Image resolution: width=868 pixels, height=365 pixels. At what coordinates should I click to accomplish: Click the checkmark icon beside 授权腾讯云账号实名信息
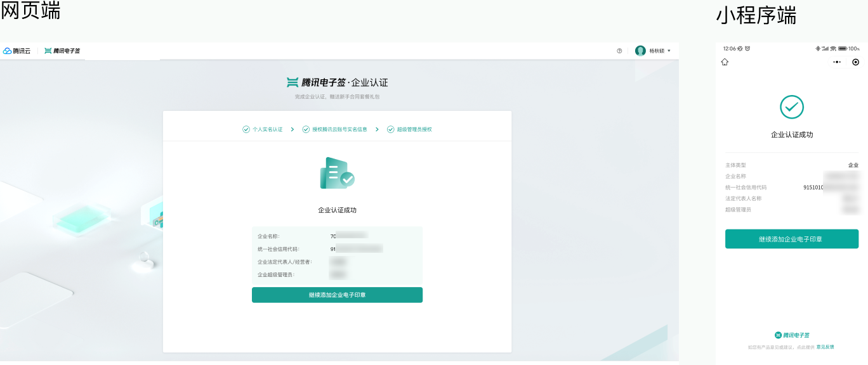point(306,129)
